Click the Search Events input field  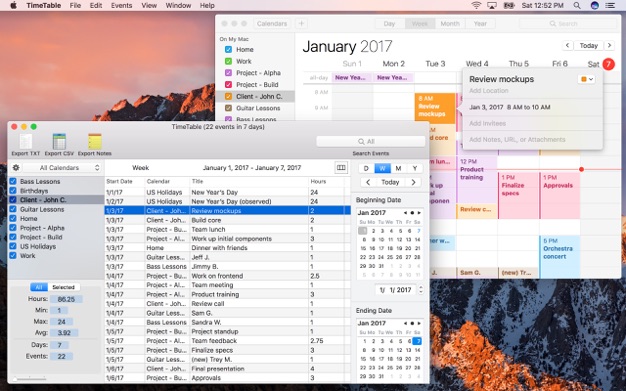coord(370,141)
